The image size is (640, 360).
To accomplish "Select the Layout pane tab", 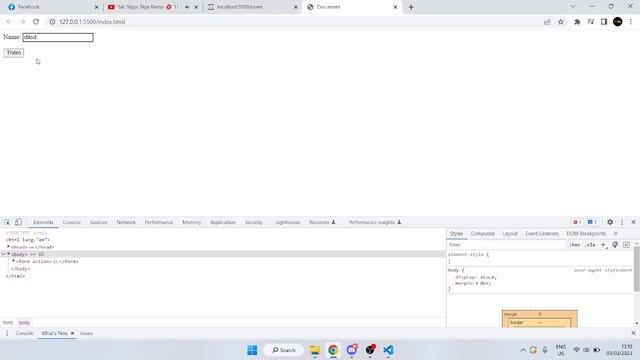I will pos(510,233).
